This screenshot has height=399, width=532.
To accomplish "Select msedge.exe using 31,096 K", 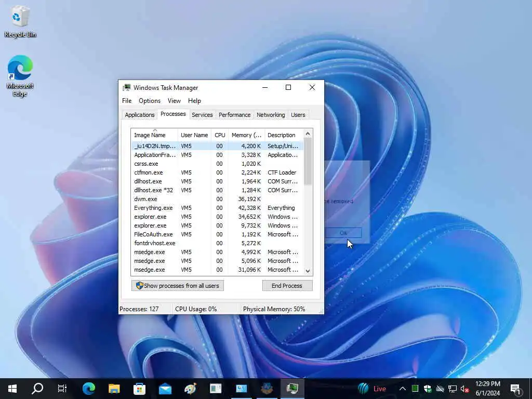I will [217, 270].
